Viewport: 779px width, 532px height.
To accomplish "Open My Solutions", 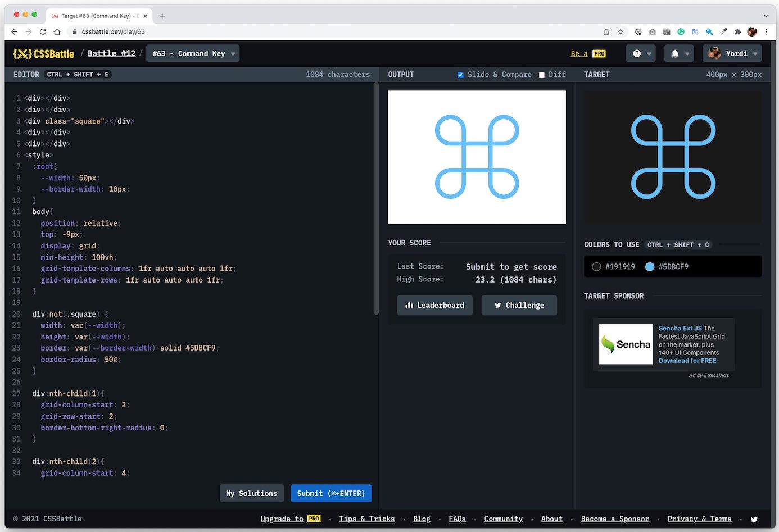I will point(252,493).
